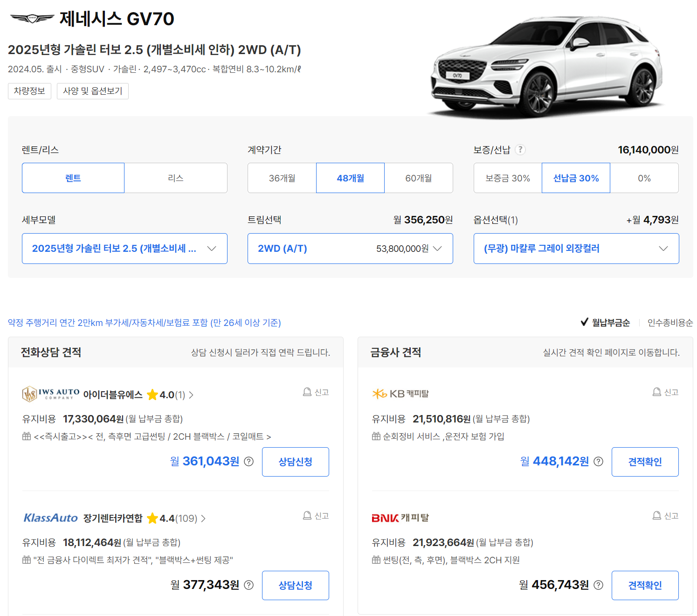The image size is (697, 616).
Task: Open 장기렌터카연합 dealer name link
Action: 113,519
